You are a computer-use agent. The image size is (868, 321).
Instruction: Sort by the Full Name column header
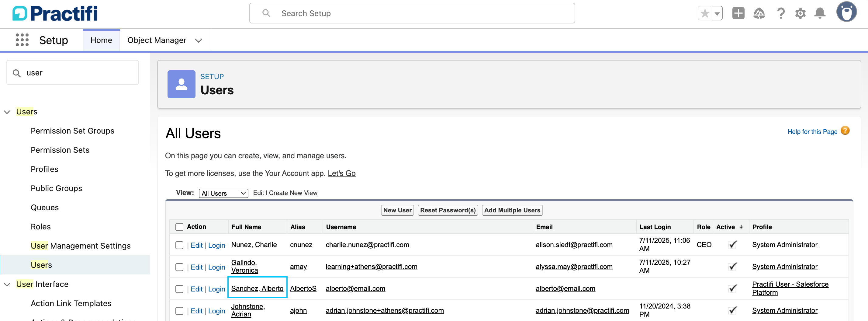click(x=246, y=227)
